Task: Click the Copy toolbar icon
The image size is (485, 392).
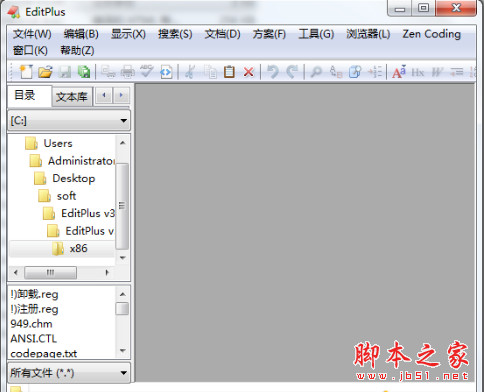Action: click(x=211, y=72)
